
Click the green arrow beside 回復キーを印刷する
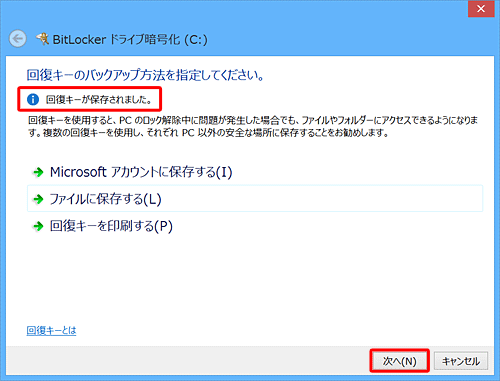[x=38, y=226]
